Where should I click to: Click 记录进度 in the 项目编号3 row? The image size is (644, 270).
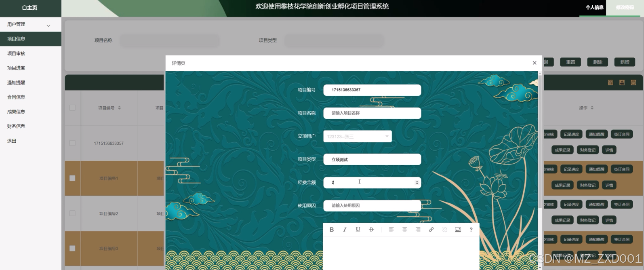pos(571,240)
